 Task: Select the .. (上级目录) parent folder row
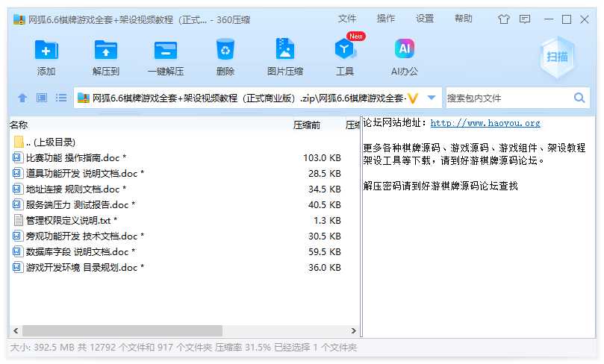tap(185, 142)
